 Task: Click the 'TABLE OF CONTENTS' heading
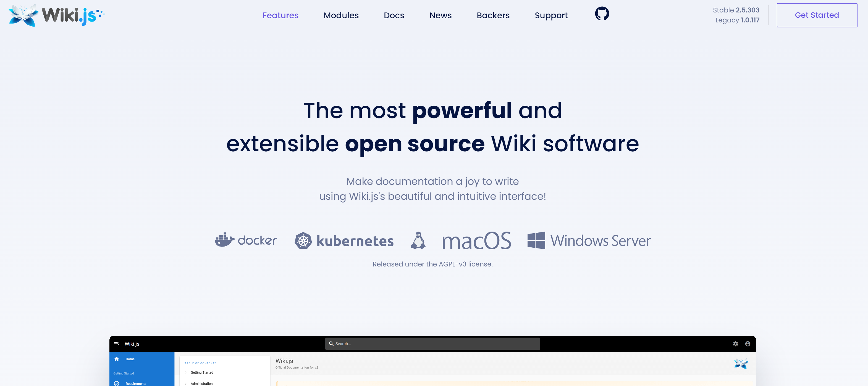pos(201,363)
